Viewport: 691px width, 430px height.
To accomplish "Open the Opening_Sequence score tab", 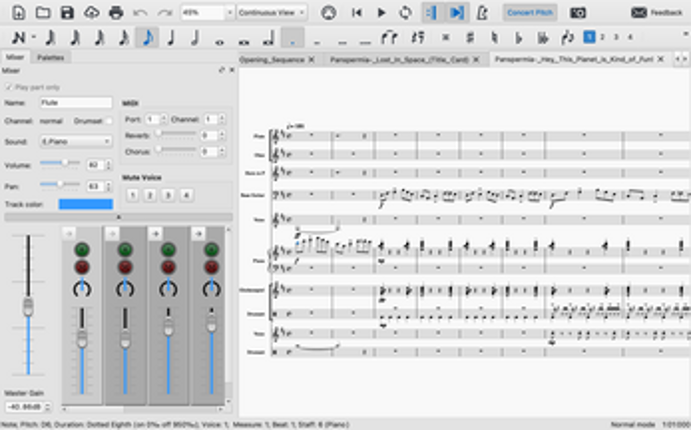I will coord(272,59).
